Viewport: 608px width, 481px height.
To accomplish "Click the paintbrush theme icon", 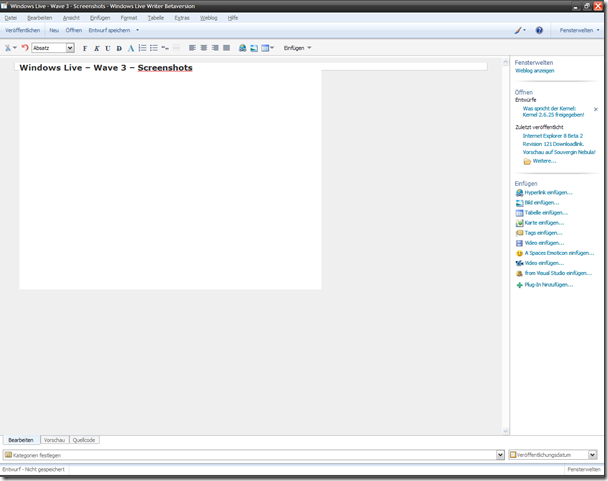I will click(x=518, y=30).
